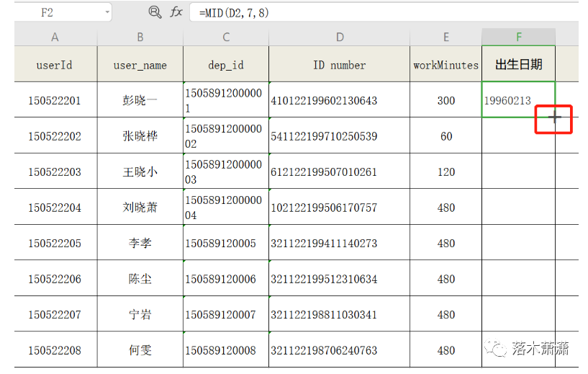Click the name cell 张晓桦

[x=140, y=135]
